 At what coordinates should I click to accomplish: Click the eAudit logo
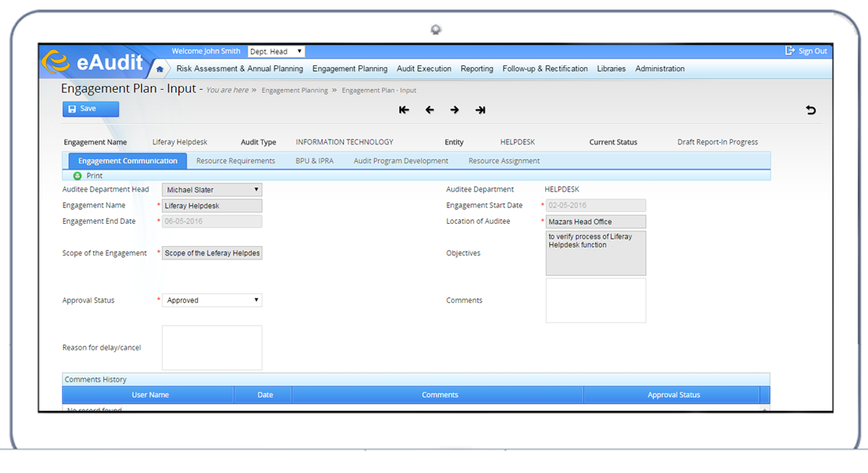[93, 63]
